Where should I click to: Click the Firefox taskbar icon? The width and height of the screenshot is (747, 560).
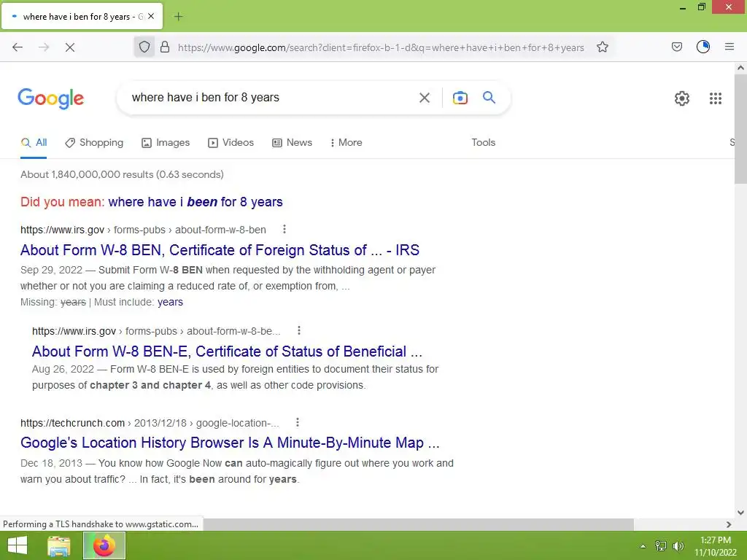[x=104, y=545]
